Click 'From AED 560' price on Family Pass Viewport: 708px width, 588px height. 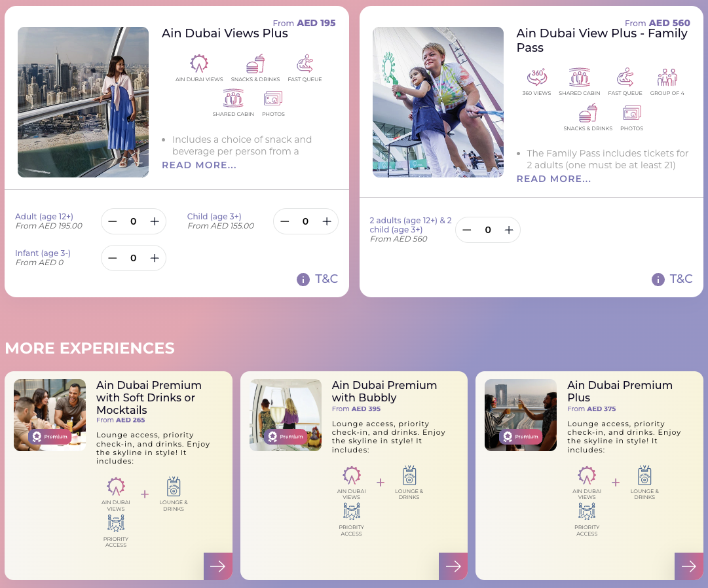click(658, 23)
